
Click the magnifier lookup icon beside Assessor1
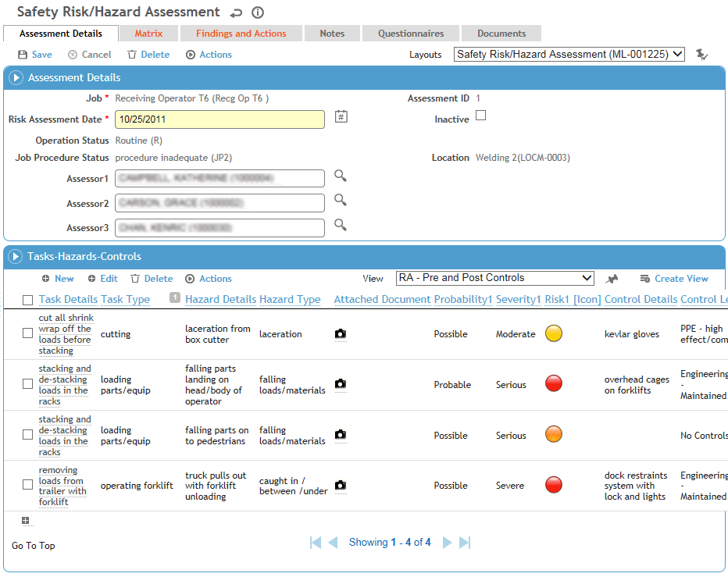tap(341, 176)
